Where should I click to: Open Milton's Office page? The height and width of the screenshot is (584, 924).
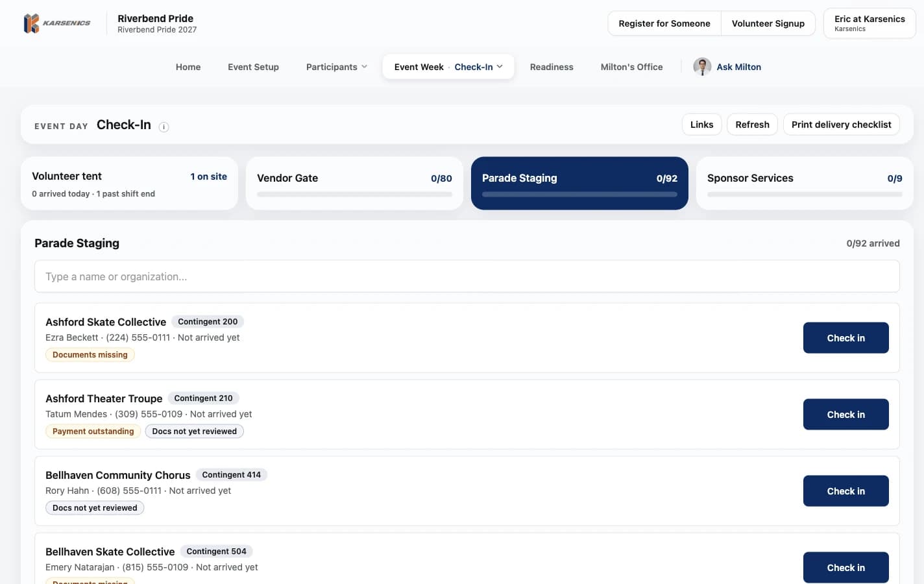click(631, 67)
